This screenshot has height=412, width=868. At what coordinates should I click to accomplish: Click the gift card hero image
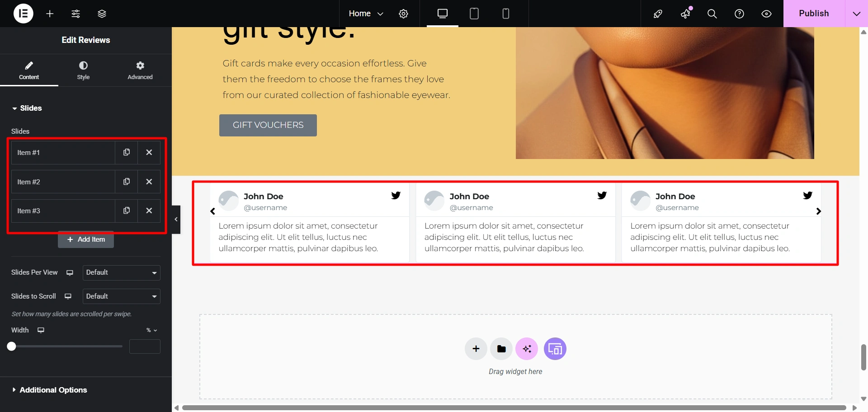(665, 93)
